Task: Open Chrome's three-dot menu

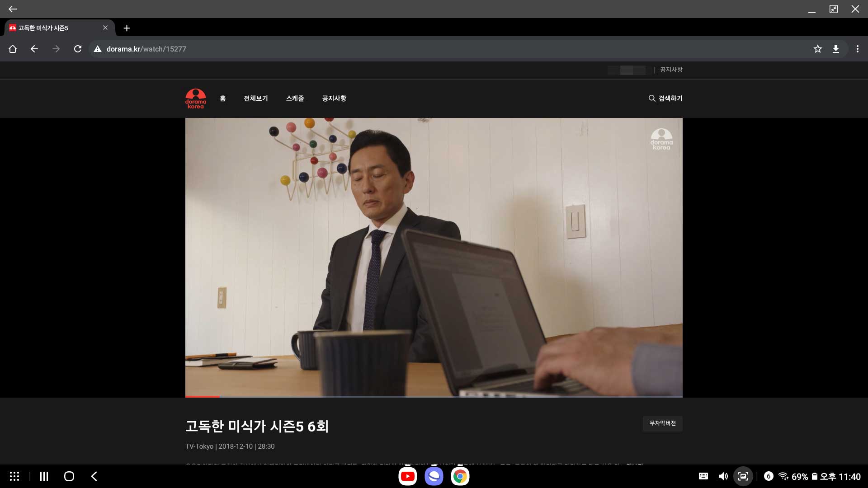Action: pos(857,49)
